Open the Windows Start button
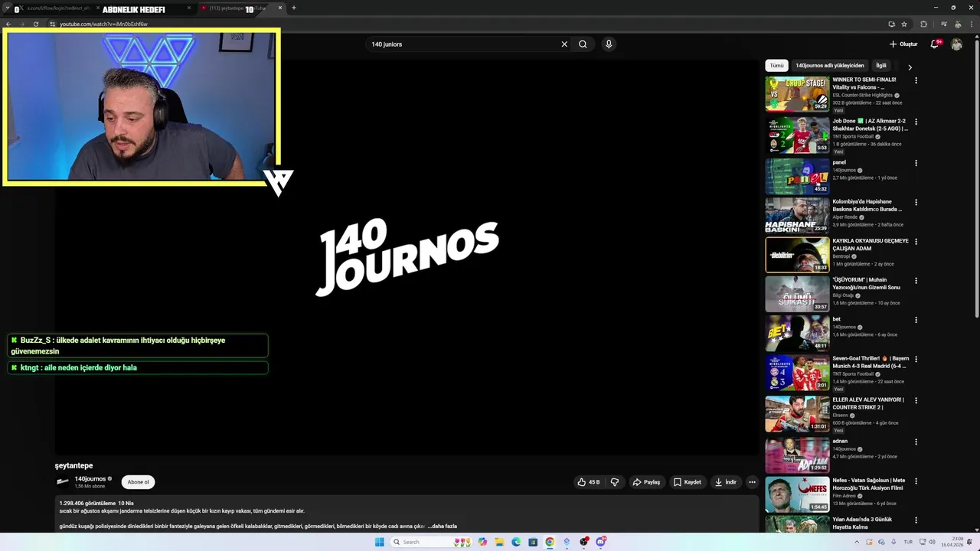Screen dimensions: 980x551 (x=379, y=542)
